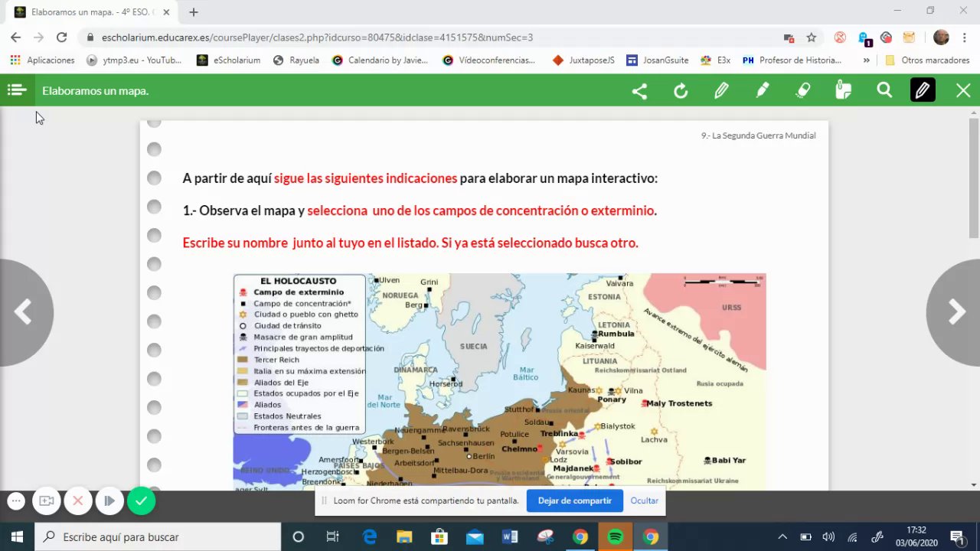Open the ytmp3.eu bookmark
This screenshot has height=551, width=980.
pyautogui.click(x=134, y=60)
